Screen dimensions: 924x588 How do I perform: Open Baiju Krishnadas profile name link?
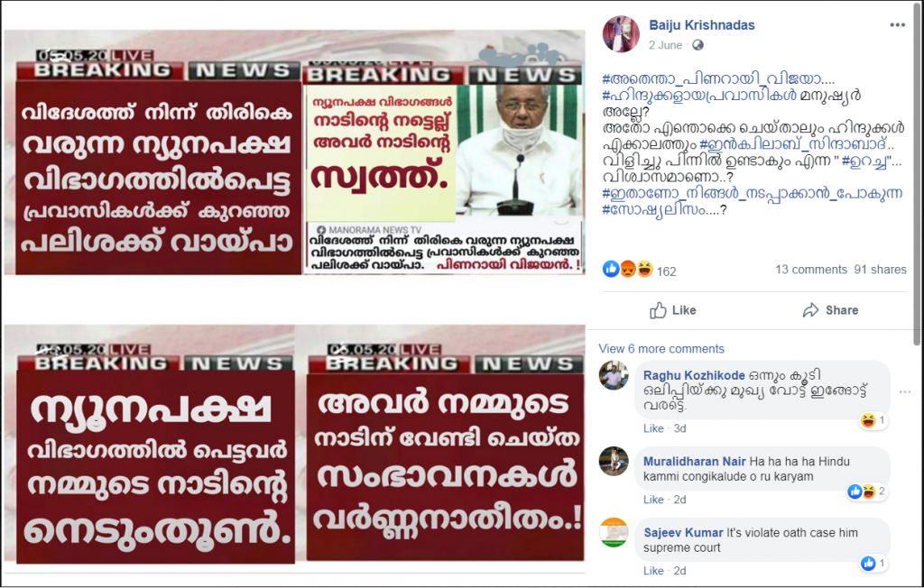(702, 25)
